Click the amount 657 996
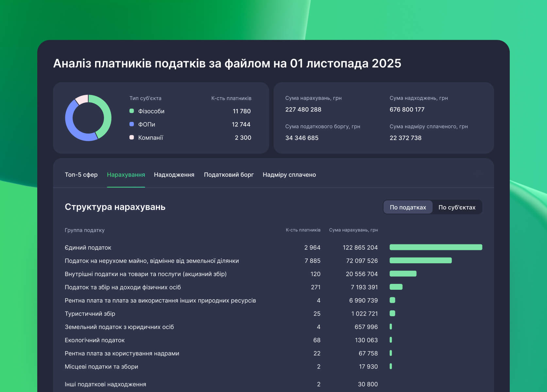The image size is (547, 392). 366,327
